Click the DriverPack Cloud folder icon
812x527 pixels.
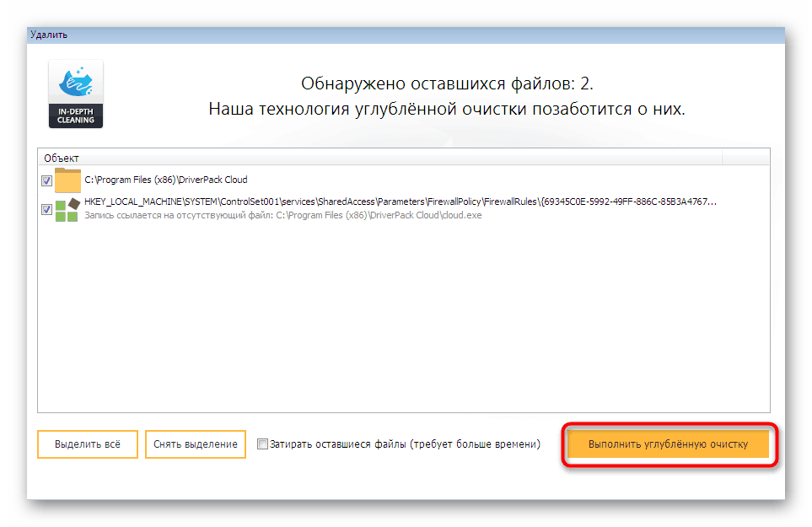click(67, 180)
